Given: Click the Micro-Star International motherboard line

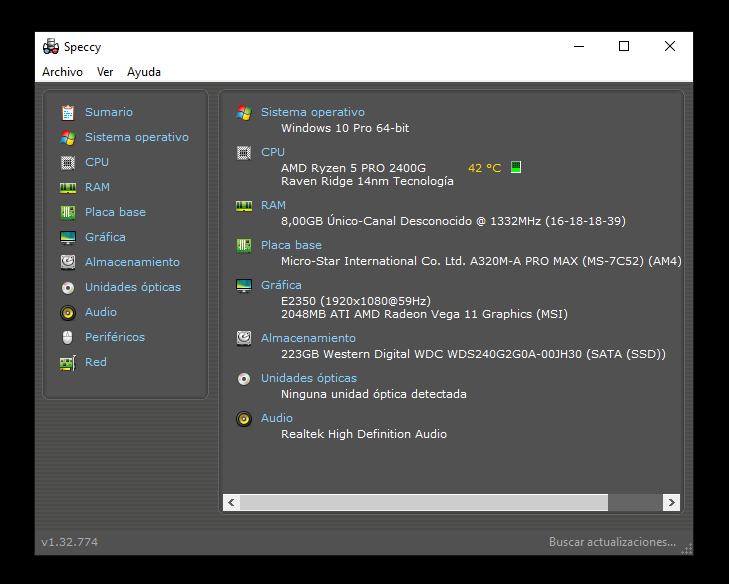Looking at the screenshot, I should (481, 261).
